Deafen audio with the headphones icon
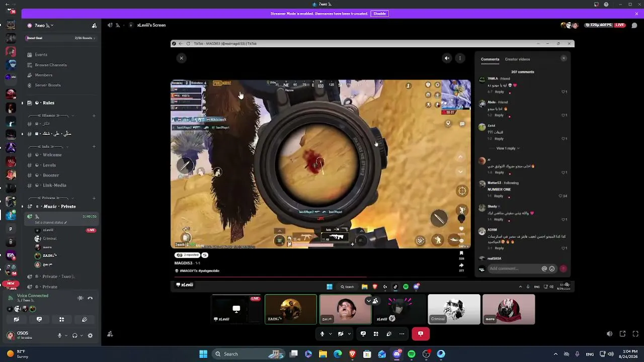This screenshot has height=362, width=644. coord(75,335)
